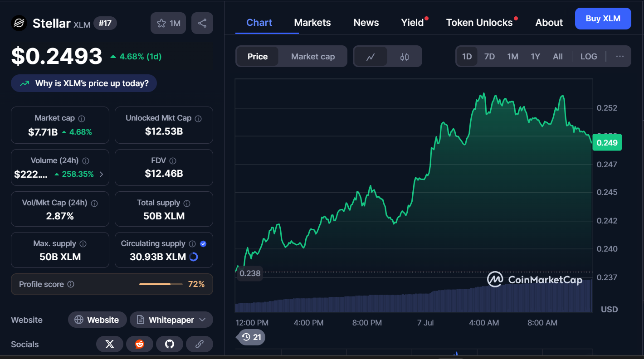Screen dimensions: 644x359
Task: Toggle chart to Price view
Action: point(257,57)
